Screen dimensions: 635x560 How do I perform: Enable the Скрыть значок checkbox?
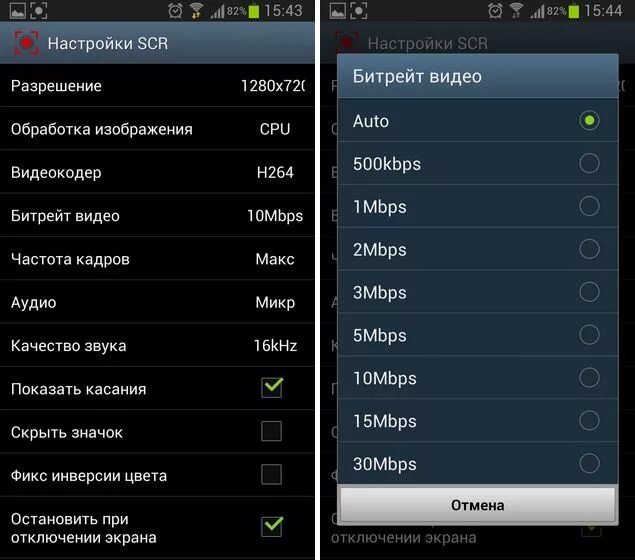click(271, 431)
